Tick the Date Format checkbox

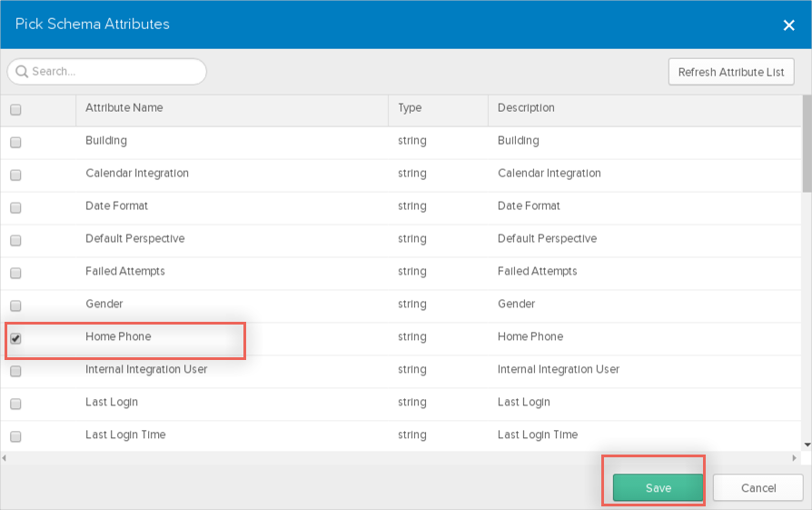pos(15,208)
